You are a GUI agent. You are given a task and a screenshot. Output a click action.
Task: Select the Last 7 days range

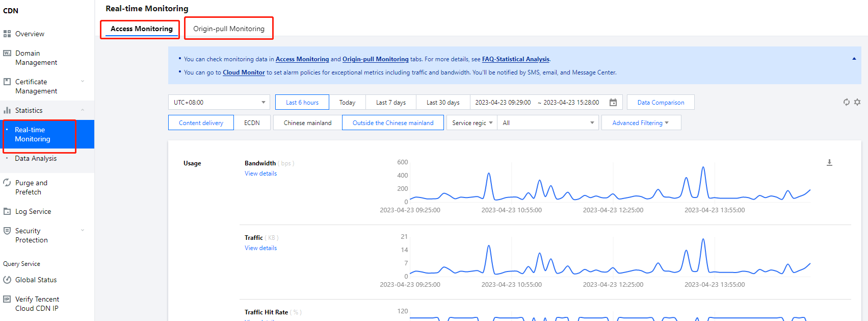pos(391,103)
